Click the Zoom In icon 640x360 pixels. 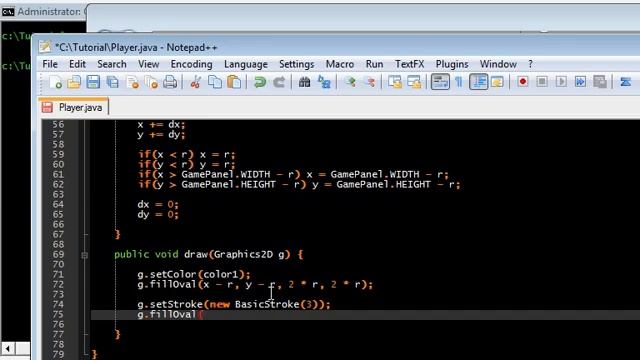[350, 82]
